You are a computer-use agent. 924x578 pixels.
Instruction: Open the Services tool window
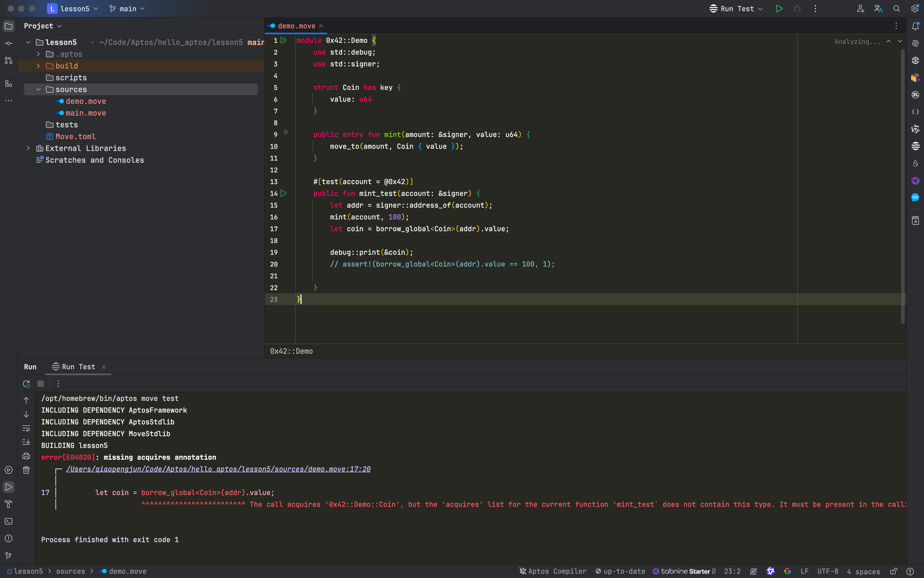point(8,470)
